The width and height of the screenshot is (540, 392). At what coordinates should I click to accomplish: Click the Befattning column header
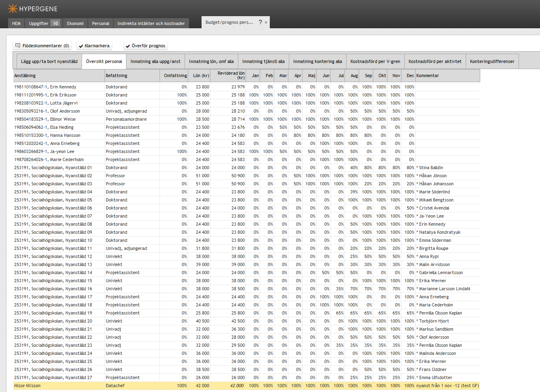point(132,75)
